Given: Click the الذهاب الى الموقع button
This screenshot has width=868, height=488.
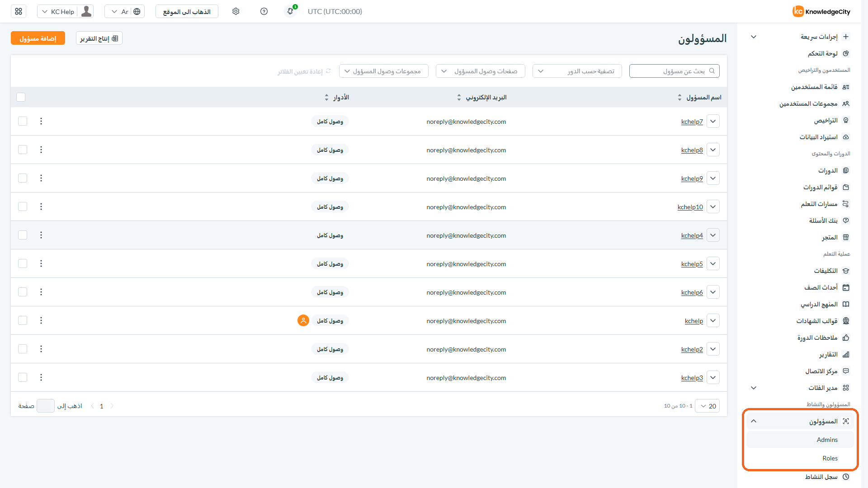Looking at the screenshot, I should pos(187,11).
